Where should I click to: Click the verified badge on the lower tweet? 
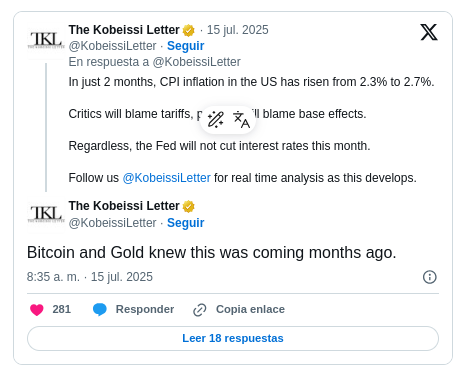(x=189, y=206)
